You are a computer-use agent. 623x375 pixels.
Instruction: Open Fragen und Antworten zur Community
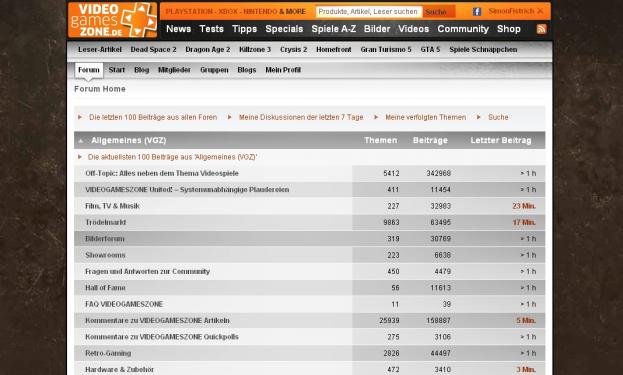pyautogui.click(x=147, y=271)
